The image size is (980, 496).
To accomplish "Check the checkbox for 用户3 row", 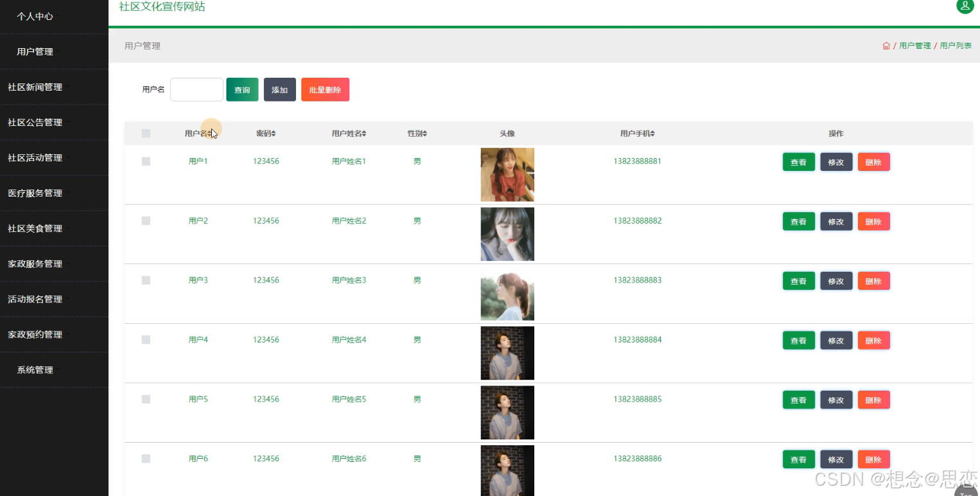I will coord(146,280).
